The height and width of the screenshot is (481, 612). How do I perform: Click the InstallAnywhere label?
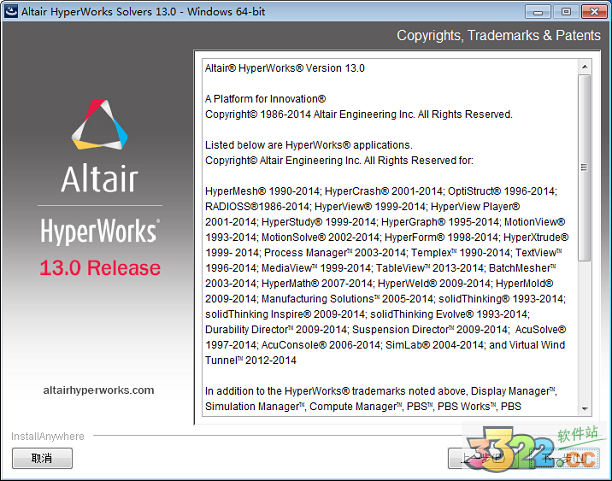(x=48, y=436)
